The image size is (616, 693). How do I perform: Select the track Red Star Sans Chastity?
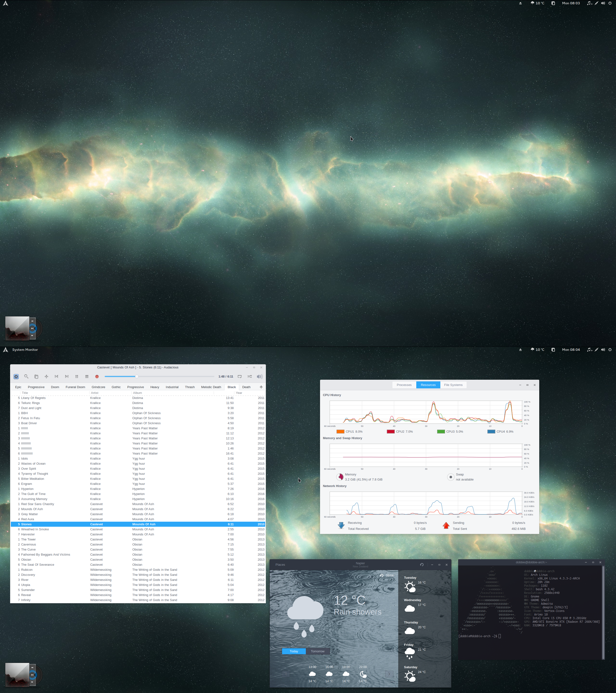138,504
